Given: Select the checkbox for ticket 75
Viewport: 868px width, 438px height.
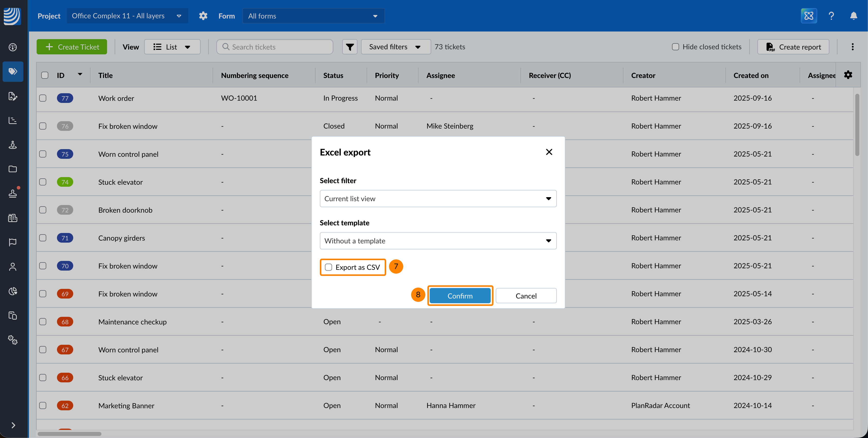Looking at the screenshot, I should (x=43, y=154).
